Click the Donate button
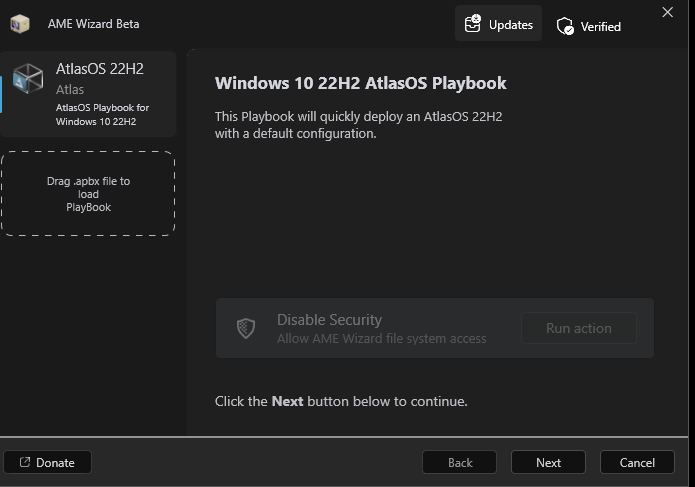 (x=47, y=462)
